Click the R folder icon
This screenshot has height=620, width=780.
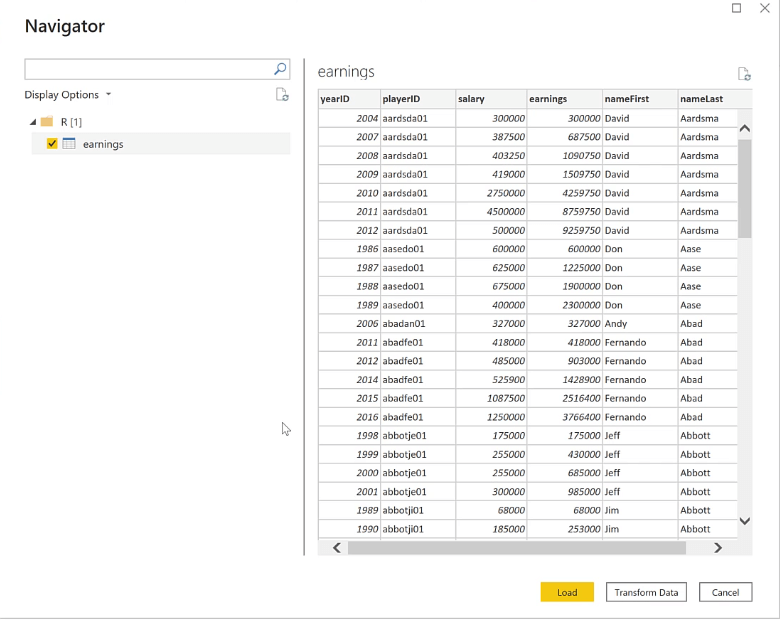coord(47,121)
